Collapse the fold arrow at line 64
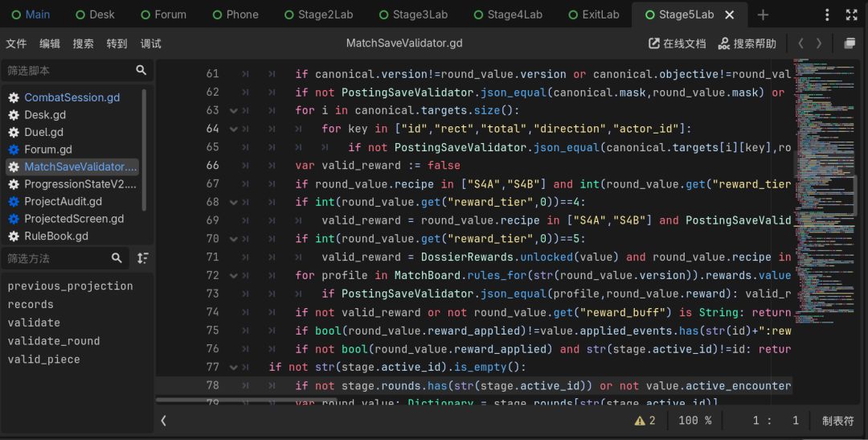The height and width of the screenshot is (440, 868). pos(234,129)
